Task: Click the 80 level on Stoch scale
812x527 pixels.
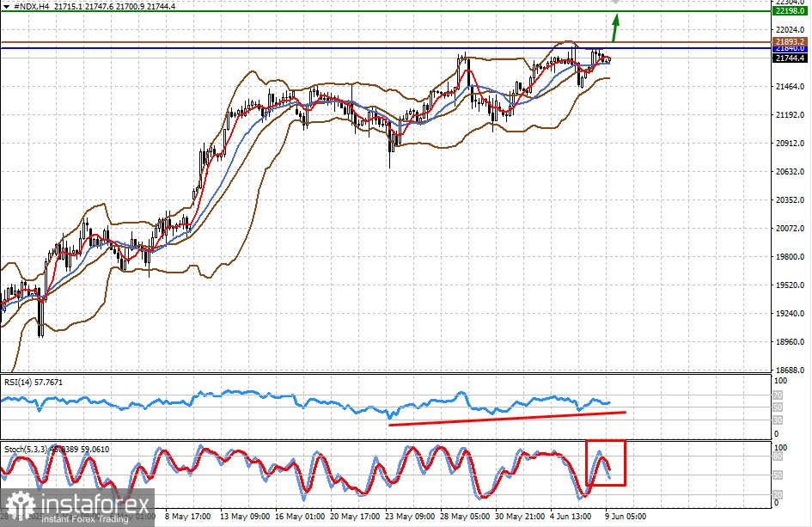Action: 778,457
